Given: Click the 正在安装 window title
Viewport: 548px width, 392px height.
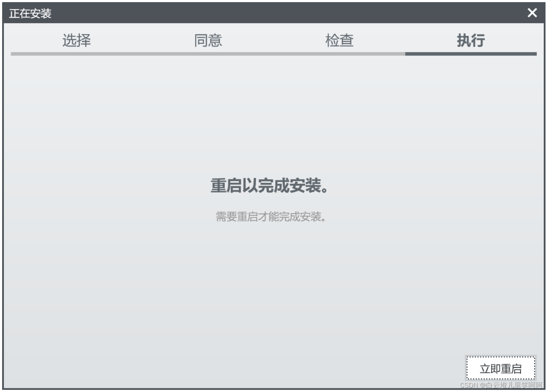Looking at the screenshot, I should (x=30, y=14).
